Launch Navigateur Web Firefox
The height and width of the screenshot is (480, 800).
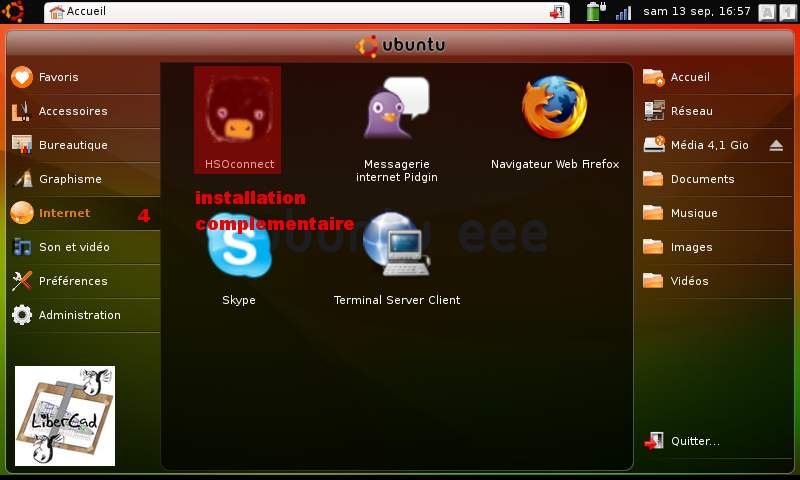(x=555, y=120)
